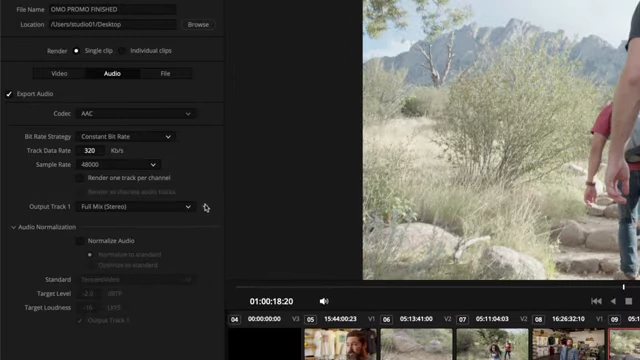Click the viewer video preview image

pos(501,140)
